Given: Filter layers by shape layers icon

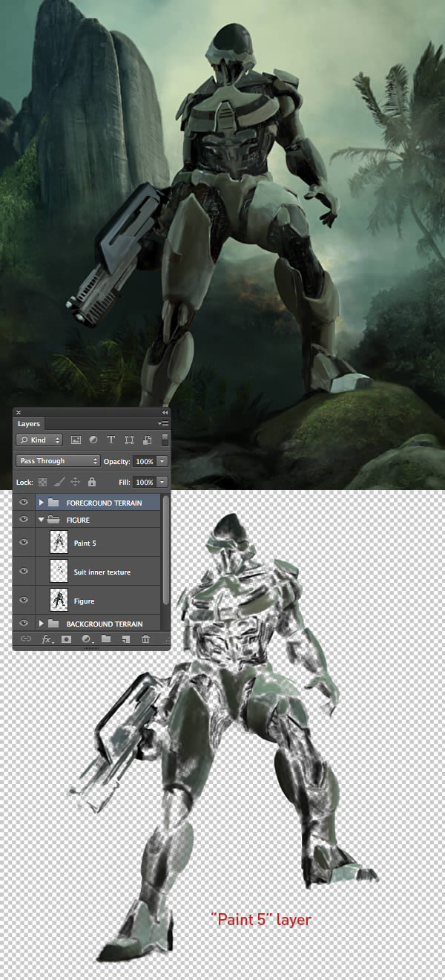Looking at the screenshot, I should pos(129,440).
